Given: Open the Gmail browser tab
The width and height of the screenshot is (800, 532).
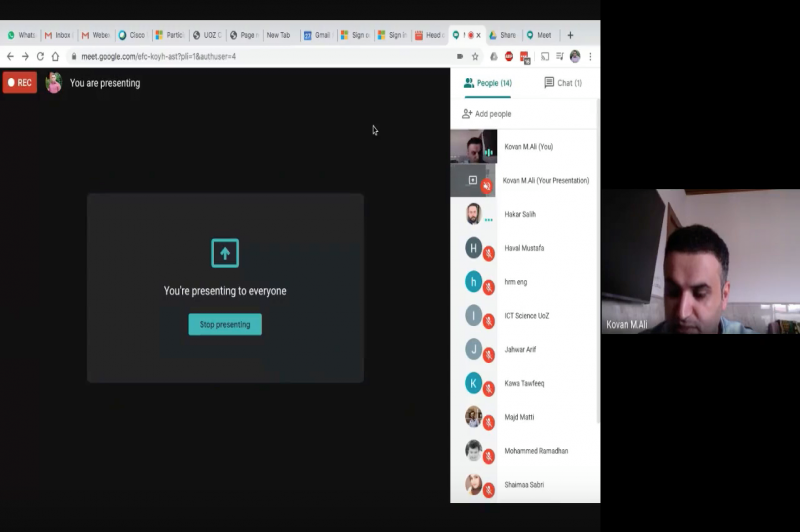Looking at the screenshot, I should [x=317, y=35].
